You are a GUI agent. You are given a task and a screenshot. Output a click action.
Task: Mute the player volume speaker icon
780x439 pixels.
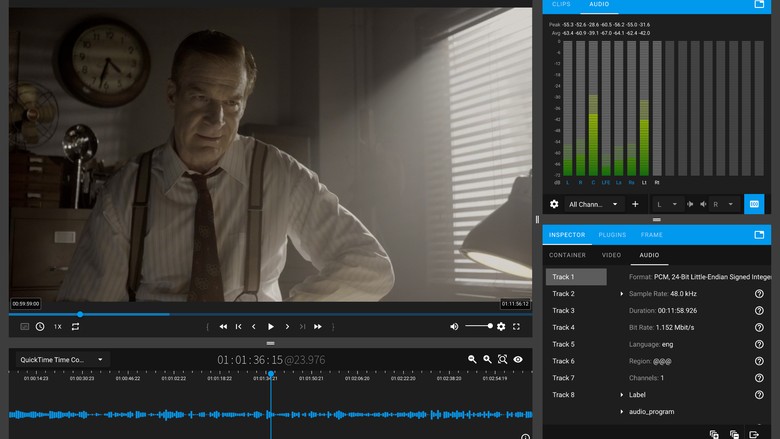[454, 327]
